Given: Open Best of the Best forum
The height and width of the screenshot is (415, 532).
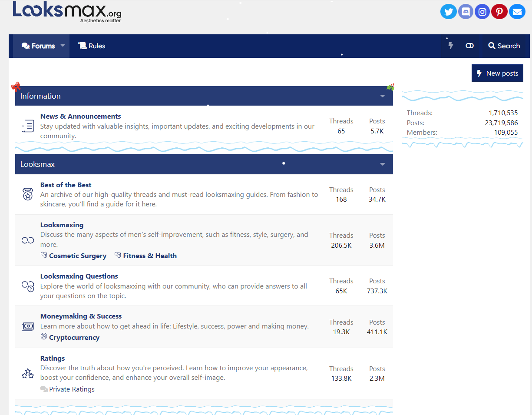Looking at the screenshot, I should click(x=66, y=185).
